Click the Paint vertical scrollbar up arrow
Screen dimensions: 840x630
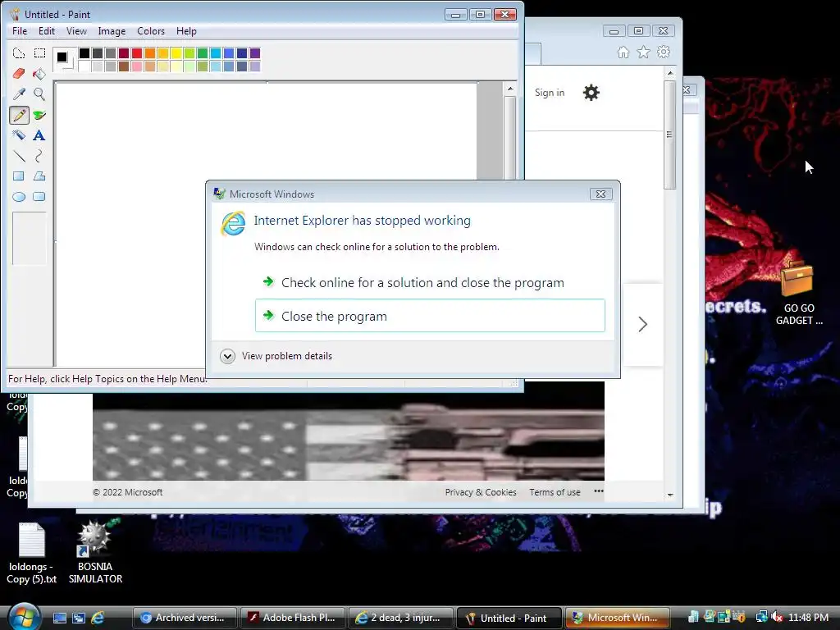(x=510, y=89)
